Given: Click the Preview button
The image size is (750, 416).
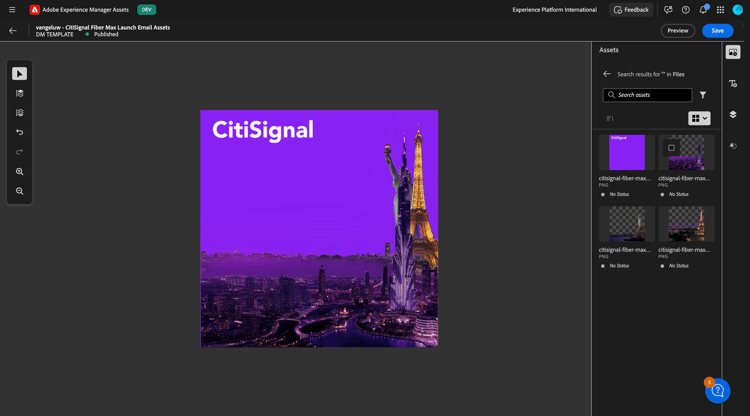Looking at the screenshot, I should pos(678,31).
